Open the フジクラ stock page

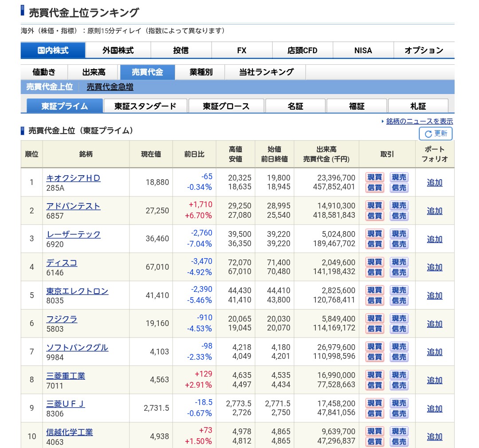63,318
